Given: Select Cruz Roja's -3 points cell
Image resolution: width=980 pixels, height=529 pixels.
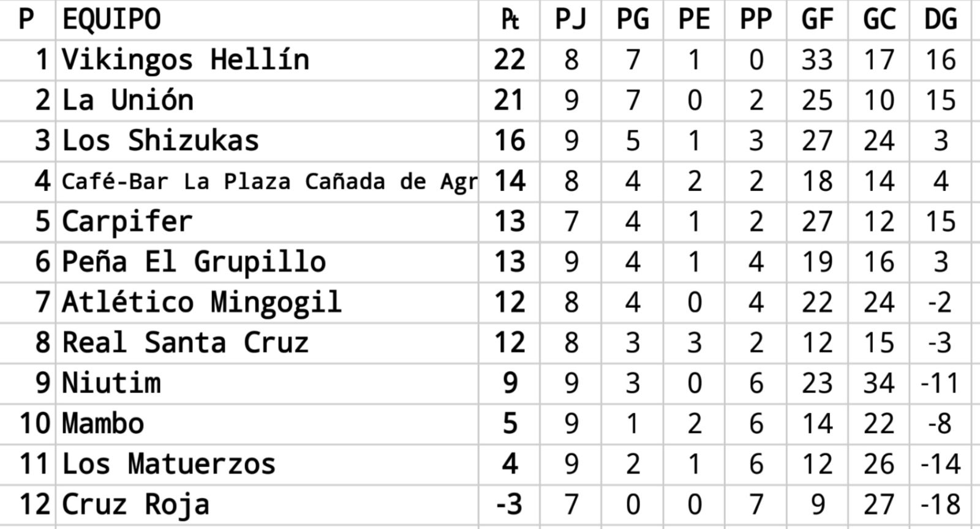Looking at the screenshot, I should (510, 505).
